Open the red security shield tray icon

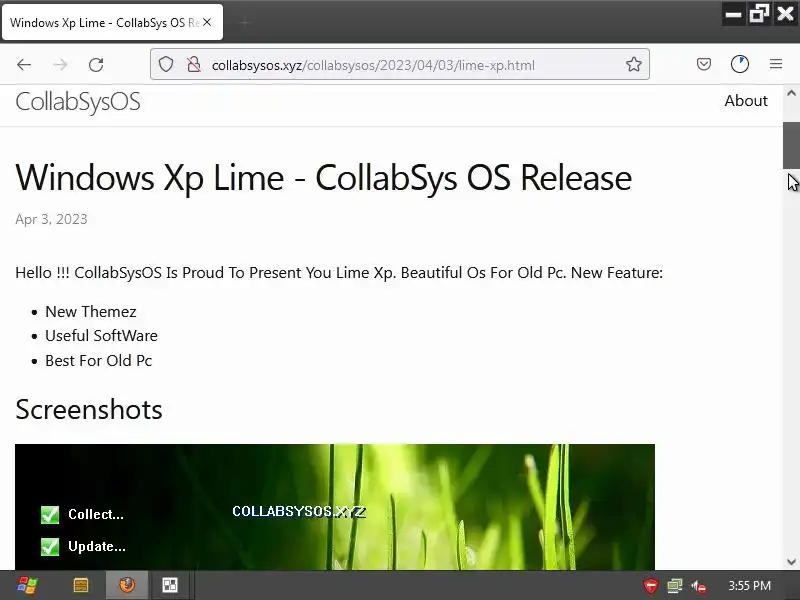[651, 586]
